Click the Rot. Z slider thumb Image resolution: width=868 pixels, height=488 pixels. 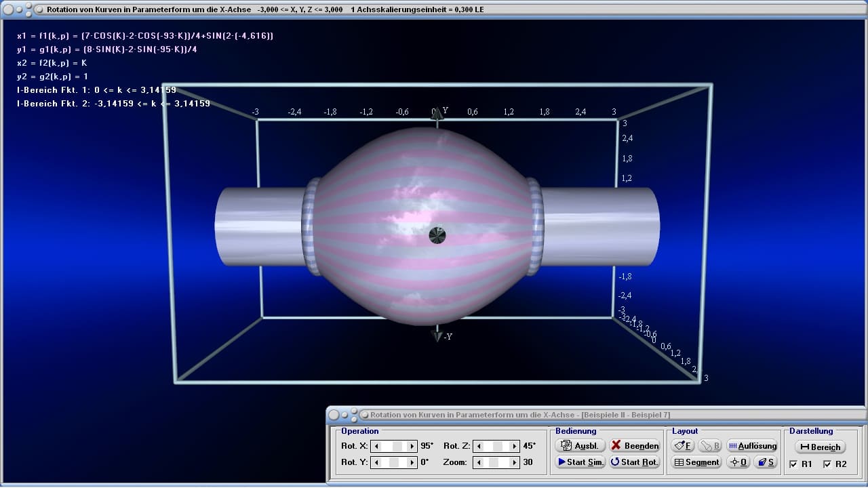498,446
